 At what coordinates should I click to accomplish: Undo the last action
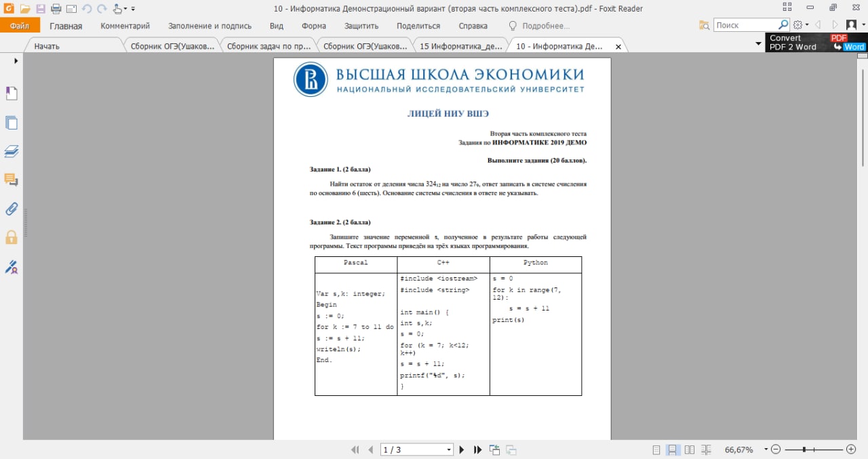click(87, 9)
